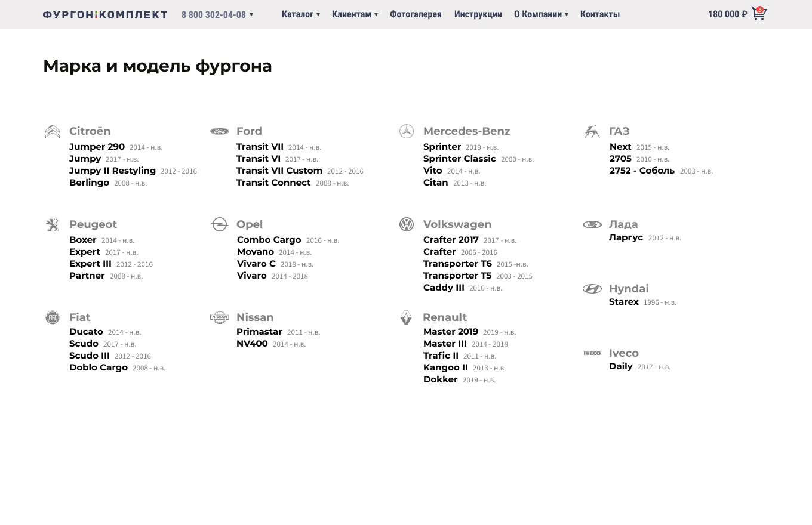812x525 pixels.
Task: Click the Ford oval logo
Action: [x=220, y=131]
